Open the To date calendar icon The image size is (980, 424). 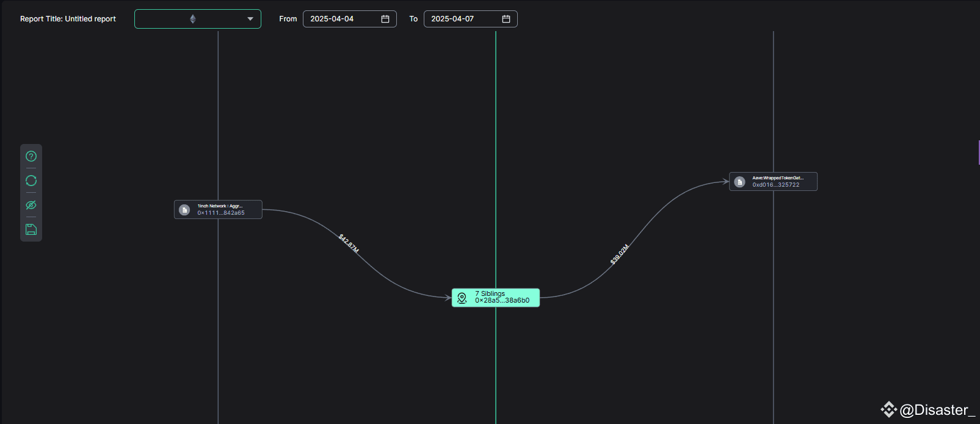click(506, 19)
